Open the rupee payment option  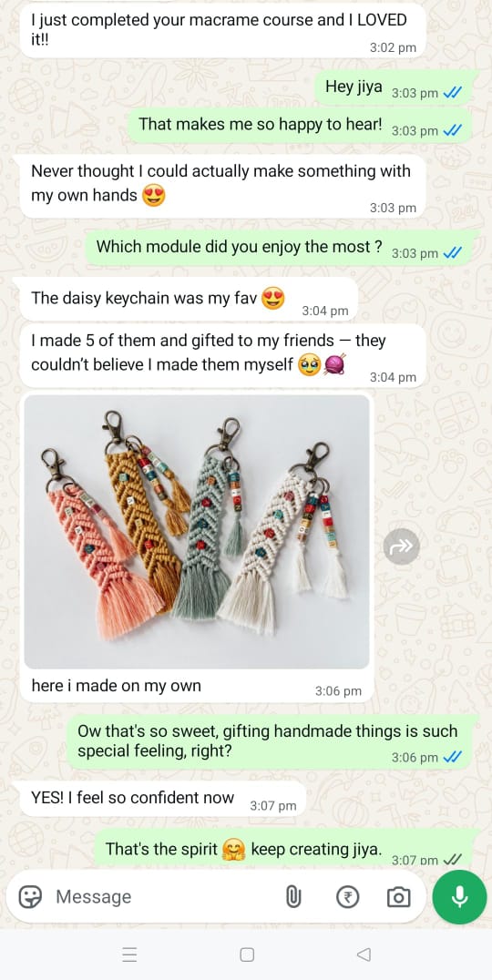(347, 897)
